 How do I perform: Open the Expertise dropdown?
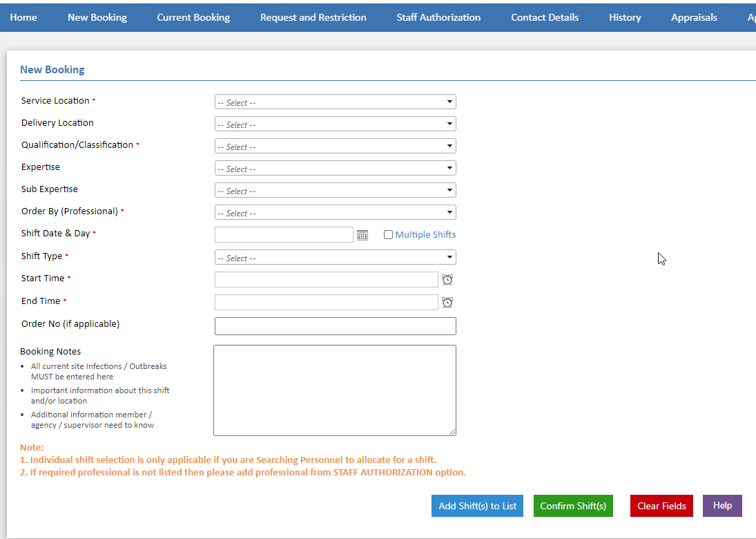pyautogui.click(x=335, y=168)
